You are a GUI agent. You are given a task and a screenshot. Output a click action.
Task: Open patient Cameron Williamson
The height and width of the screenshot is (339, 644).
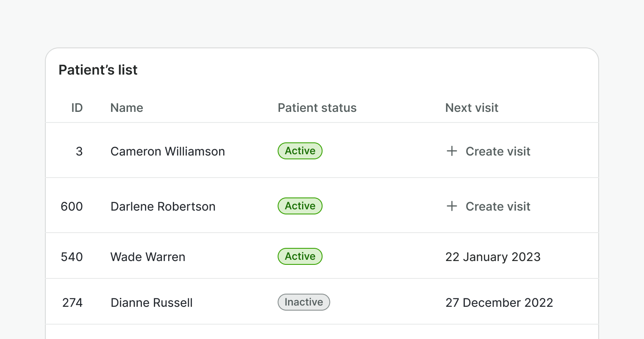point(167,151)
